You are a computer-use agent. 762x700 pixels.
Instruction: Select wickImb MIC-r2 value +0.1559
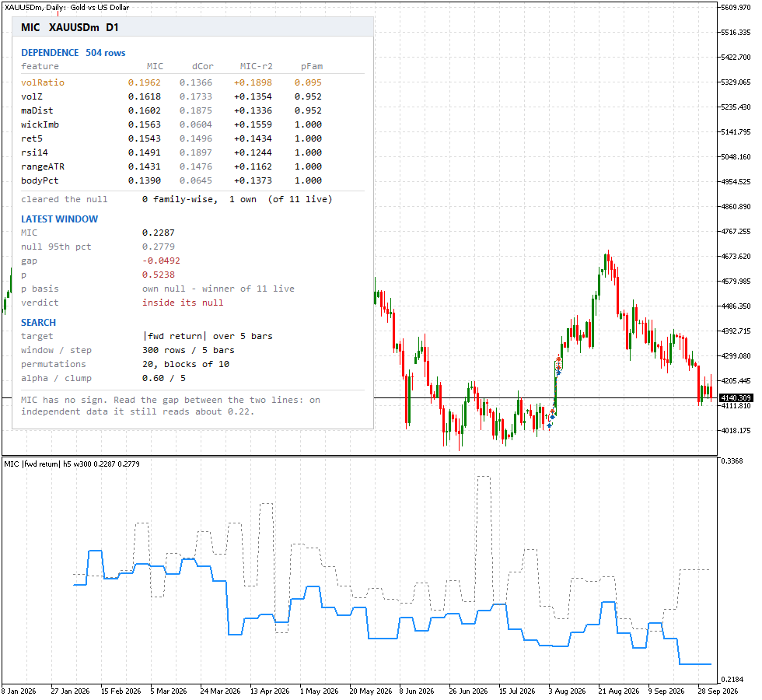point(253,125)
